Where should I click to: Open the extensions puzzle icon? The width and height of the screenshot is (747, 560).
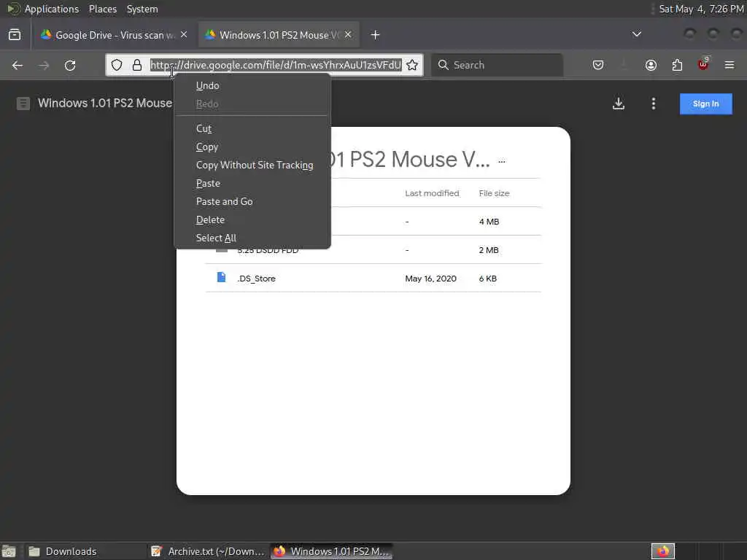(677, 65)
